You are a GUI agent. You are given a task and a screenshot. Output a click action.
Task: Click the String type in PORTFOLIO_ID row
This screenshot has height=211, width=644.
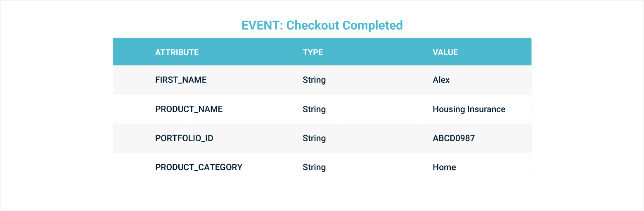pyautogui.click(x=314, y=138)
